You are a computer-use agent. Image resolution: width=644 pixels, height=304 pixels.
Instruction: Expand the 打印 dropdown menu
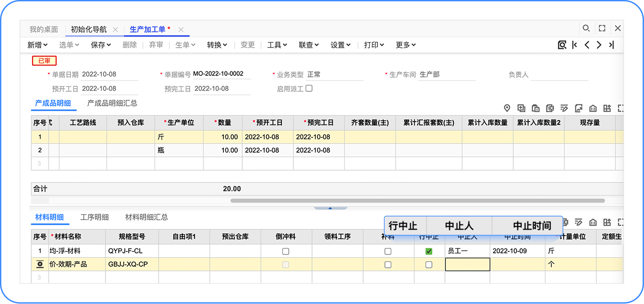coord(374,45)
